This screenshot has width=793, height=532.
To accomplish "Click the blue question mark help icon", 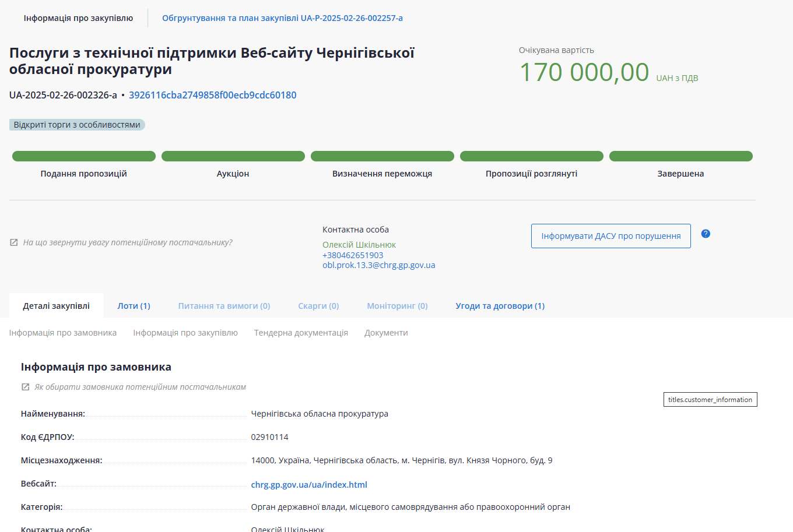I will point(706,234).
